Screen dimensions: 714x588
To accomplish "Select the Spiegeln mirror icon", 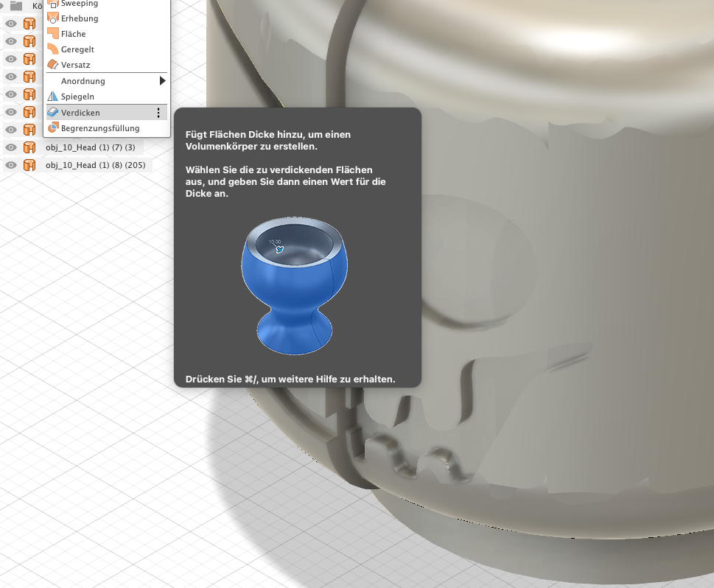I will (x=53, y=97).
